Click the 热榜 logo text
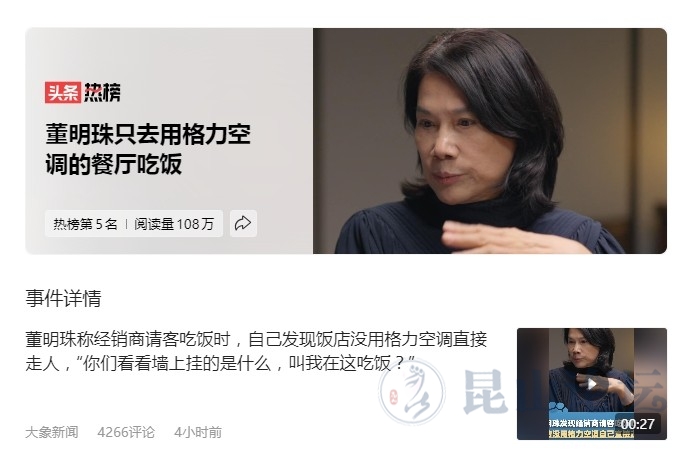Screen dimensions: 677x466 [102, 92]
